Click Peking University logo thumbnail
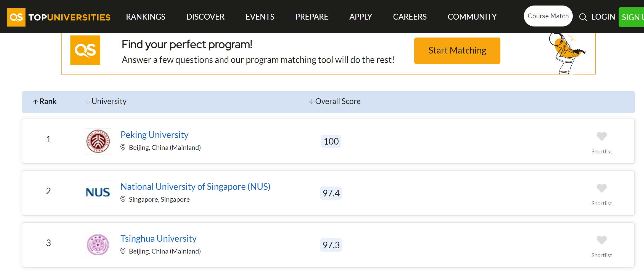This screenshot has width=644, height=277. click(98, 141)
